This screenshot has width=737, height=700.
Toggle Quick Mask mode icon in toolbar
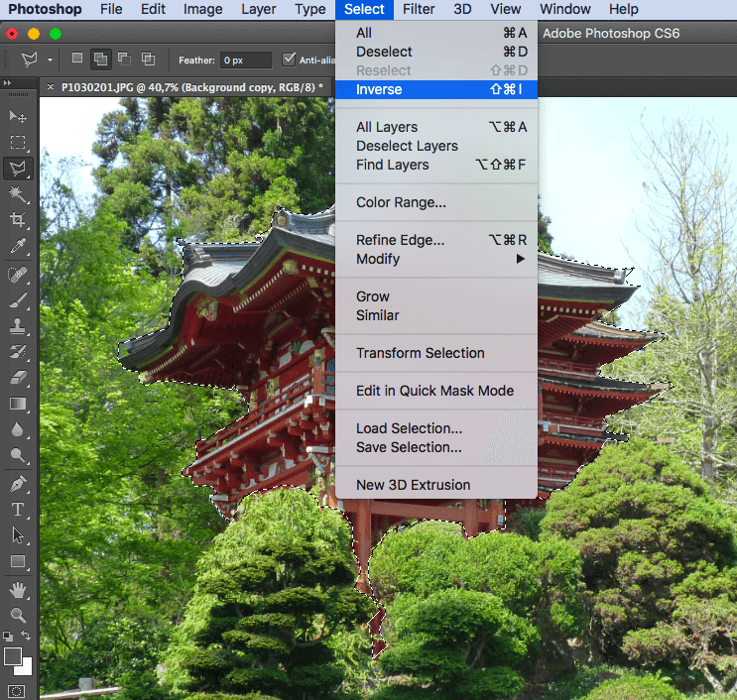click(17, 691)
